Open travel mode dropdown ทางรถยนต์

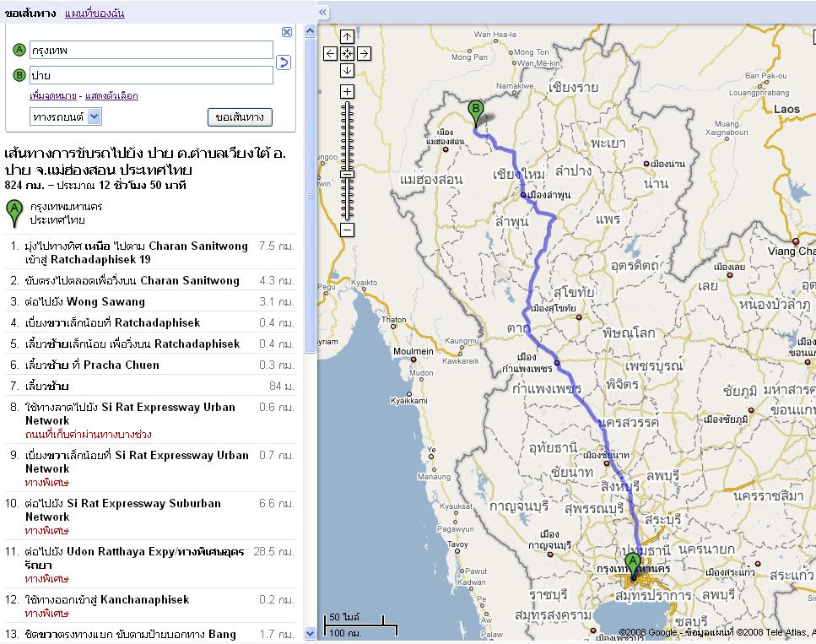[66, 116]
